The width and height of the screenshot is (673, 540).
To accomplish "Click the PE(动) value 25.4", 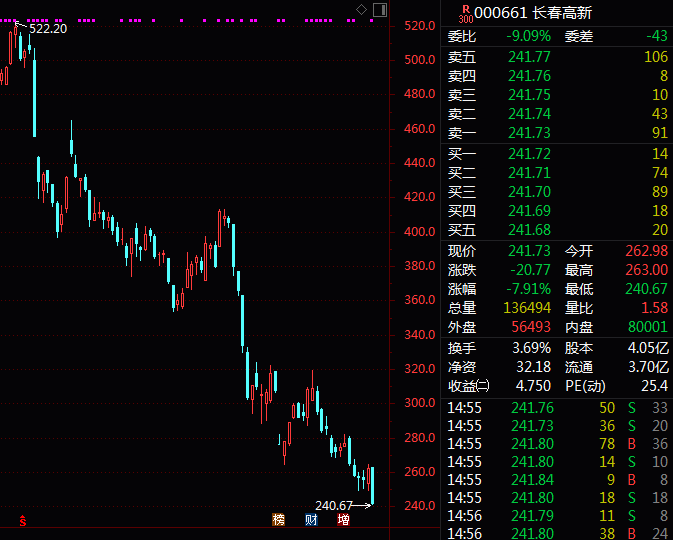I will click(655, 385).
